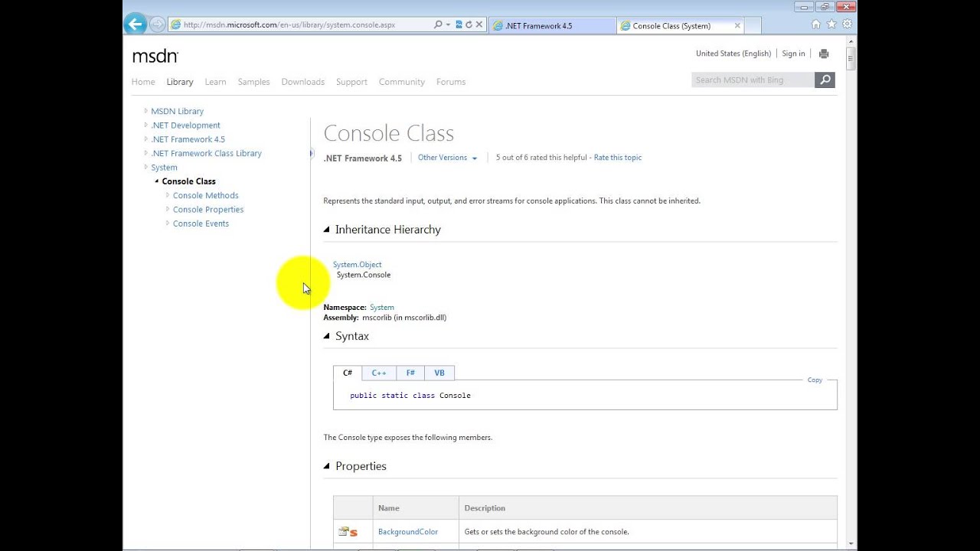The height and width of the screenshot is (551, 980).
Task: Go back with the browser back arrow
Action: click(136, 24)
